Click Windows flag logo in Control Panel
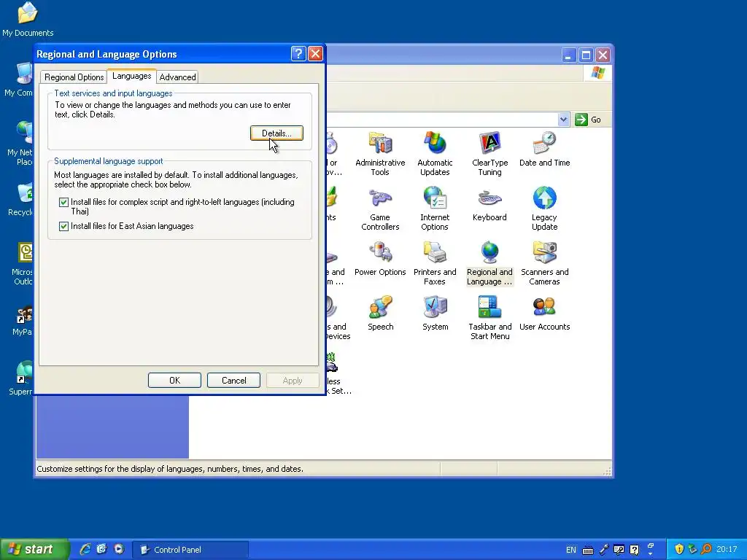Viewport: 747px width, 560px height. point(597,73)
